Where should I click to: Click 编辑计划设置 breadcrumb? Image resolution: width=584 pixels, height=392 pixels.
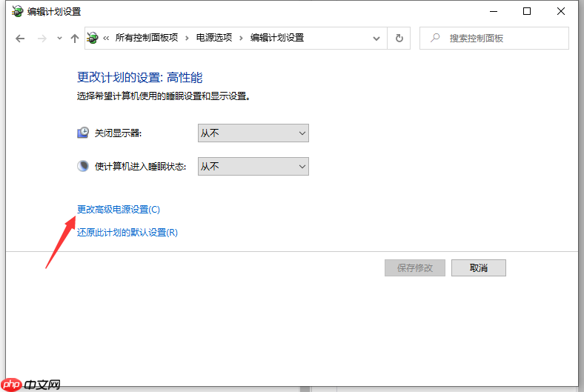[x=277, y=38]
